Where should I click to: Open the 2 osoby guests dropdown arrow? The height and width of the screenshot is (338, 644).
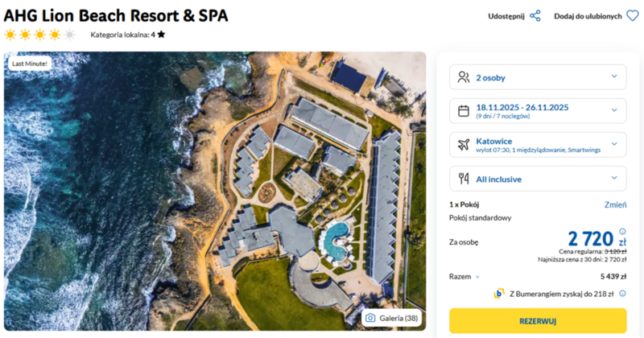coord(614,77)
